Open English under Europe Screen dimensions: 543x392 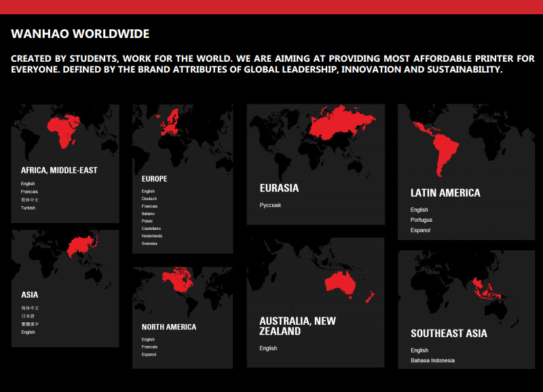tap(148, 191)
